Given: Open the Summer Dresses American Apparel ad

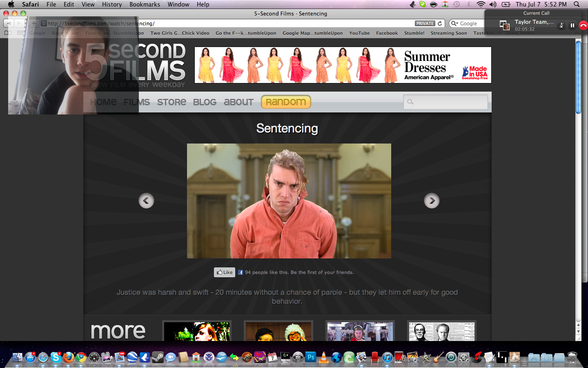Looking at the screenshot, I should point(343,65).
